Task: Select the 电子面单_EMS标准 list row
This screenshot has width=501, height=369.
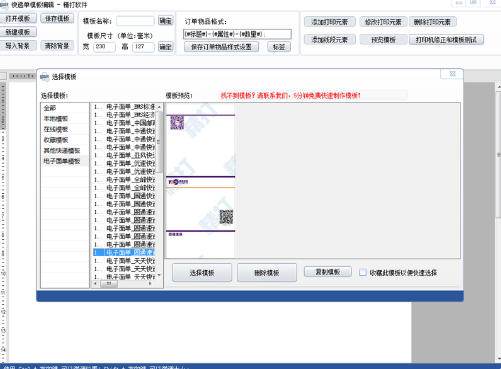Action: 124,107
